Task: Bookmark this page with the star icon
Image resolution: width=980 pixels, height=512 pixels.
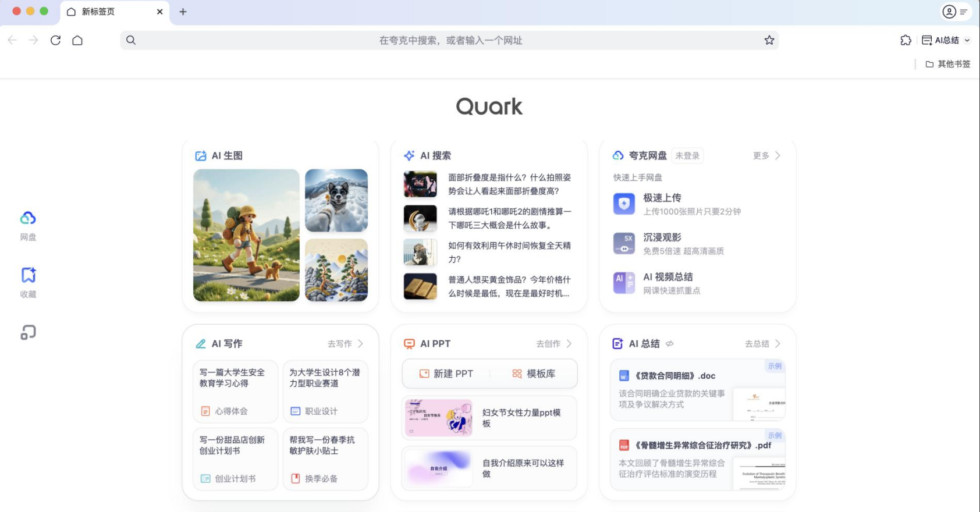Action: pyautogui.click(x=769, y=40)
